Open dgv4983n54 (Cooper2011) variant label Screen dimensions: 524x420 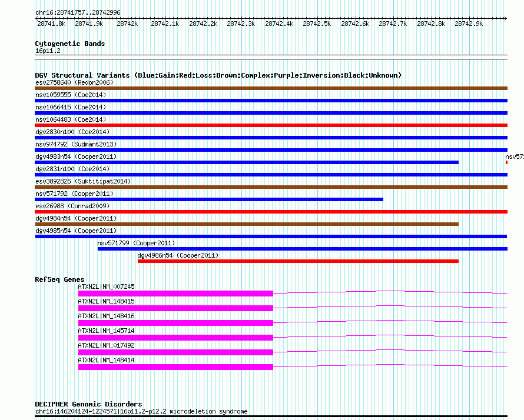(x=76, y=156)
